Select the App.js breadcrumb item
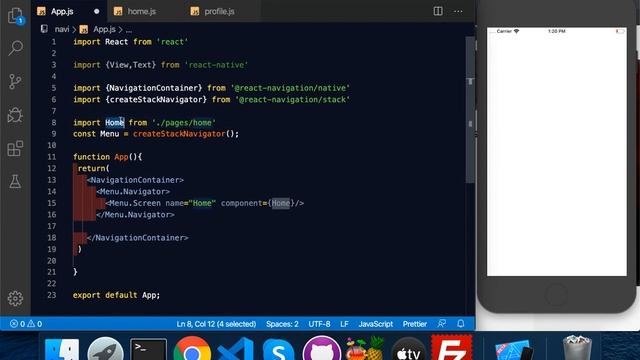 coord(104,29)
